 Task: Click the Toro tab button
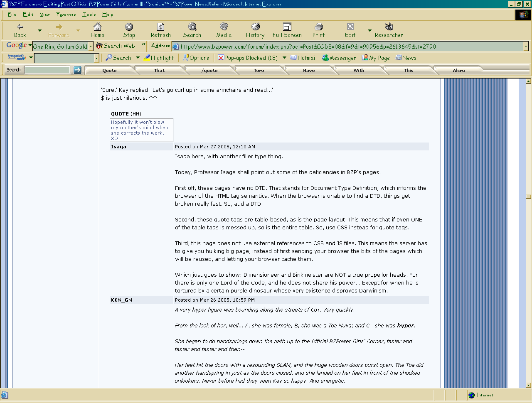[x=259, y=70]
